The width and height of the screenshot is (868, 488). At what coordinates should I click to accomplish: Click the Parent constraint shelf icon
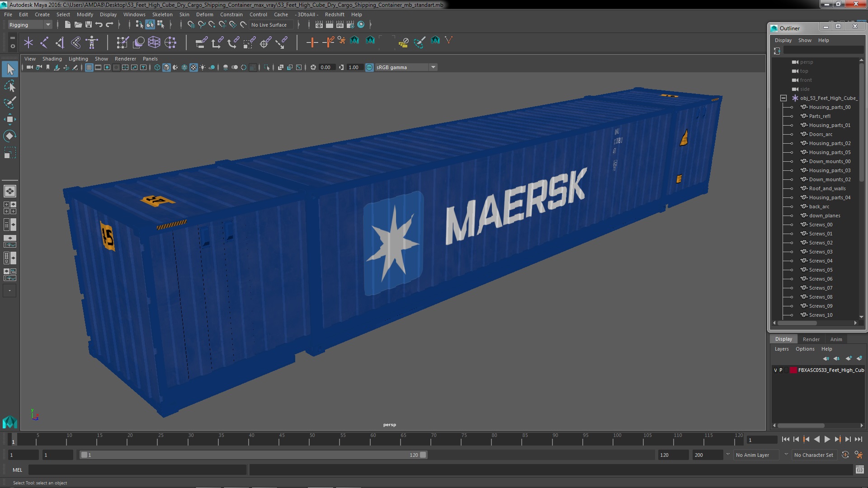(x=201, y=42)
